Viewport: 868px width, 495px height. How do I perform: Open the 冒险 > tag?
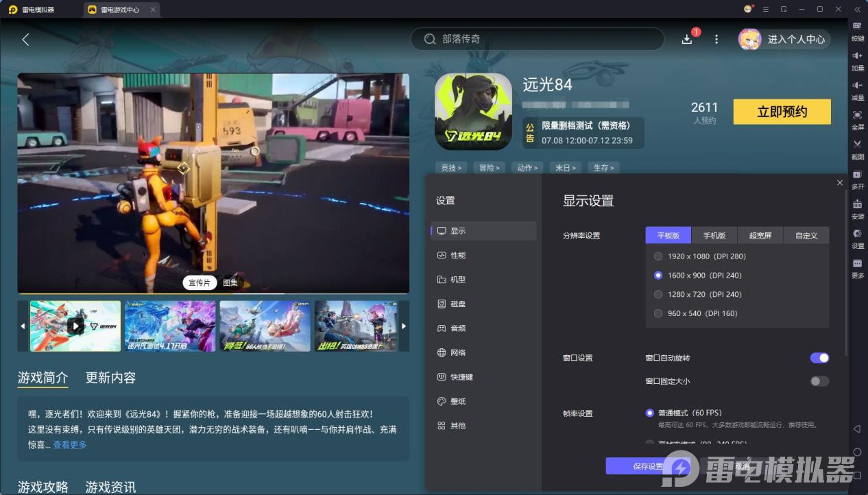point(490,167)
